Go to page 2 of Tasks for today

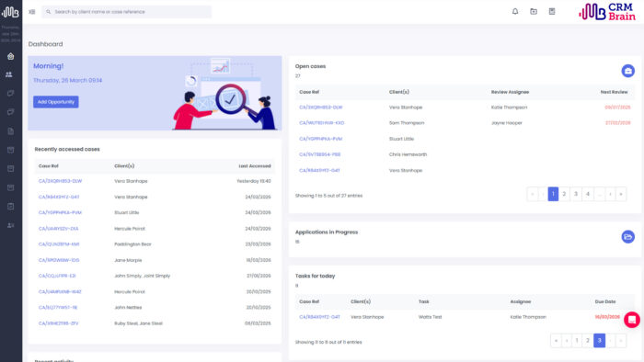(x=588, y=340)
